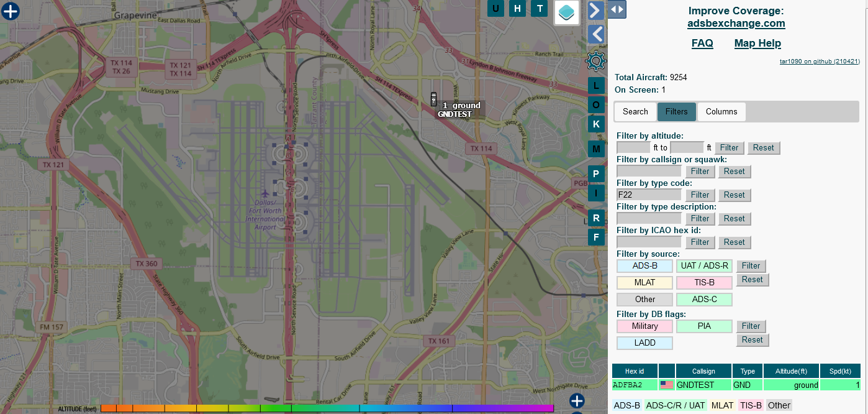
Task: Switch to the Search tab
Action: (635, 112)
